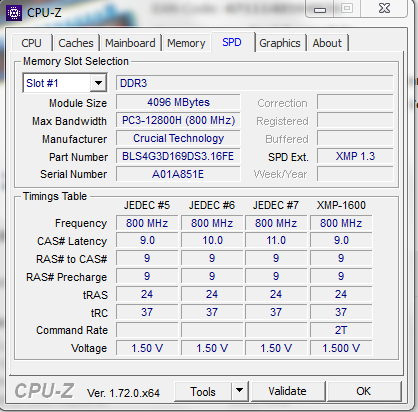Click the JEDEC #7 column header

(x=276, y=205)
